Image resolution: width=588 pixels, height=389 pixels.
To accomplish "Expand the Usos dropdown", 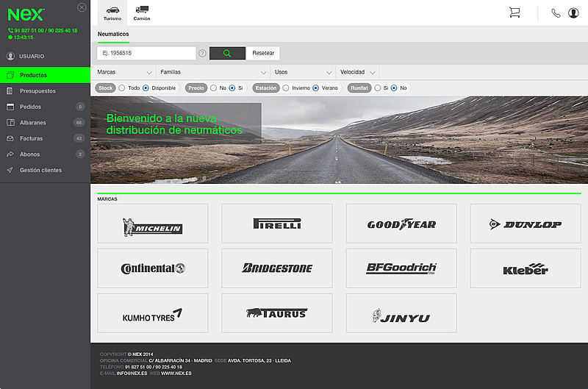I will (x=303, y=72).
